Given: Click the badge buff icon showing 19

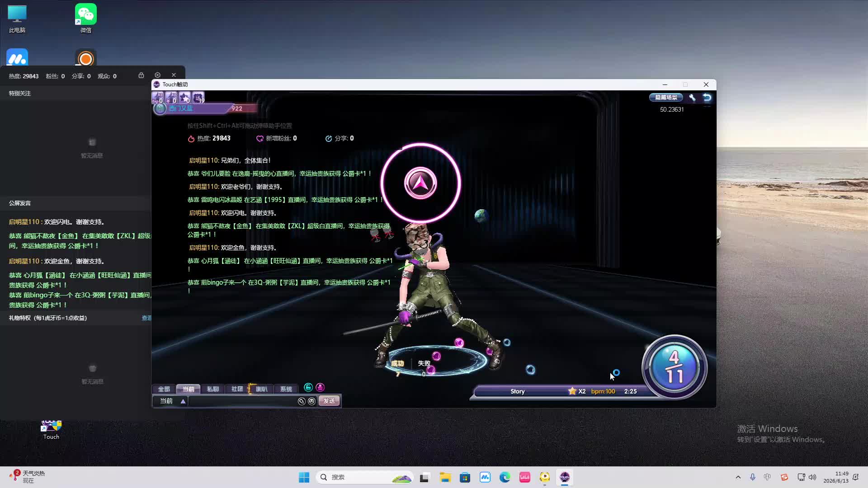Looking at the screenshot, I should (198, 98).
